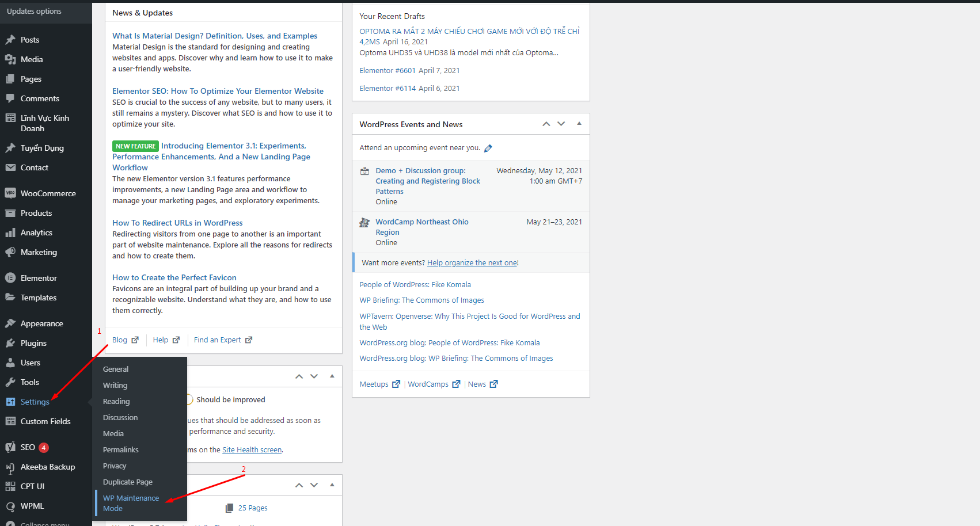Image resolution: width=980 pixels, height=526 pixels.
Task: Edit event location with pencil icon
Action: pos(488,148)
